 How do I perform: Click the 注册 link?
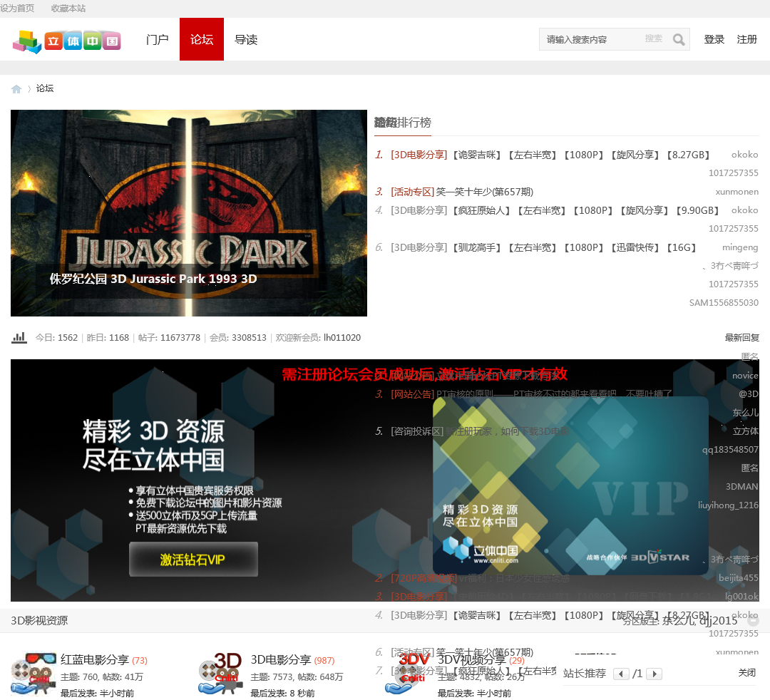point(747,39)
